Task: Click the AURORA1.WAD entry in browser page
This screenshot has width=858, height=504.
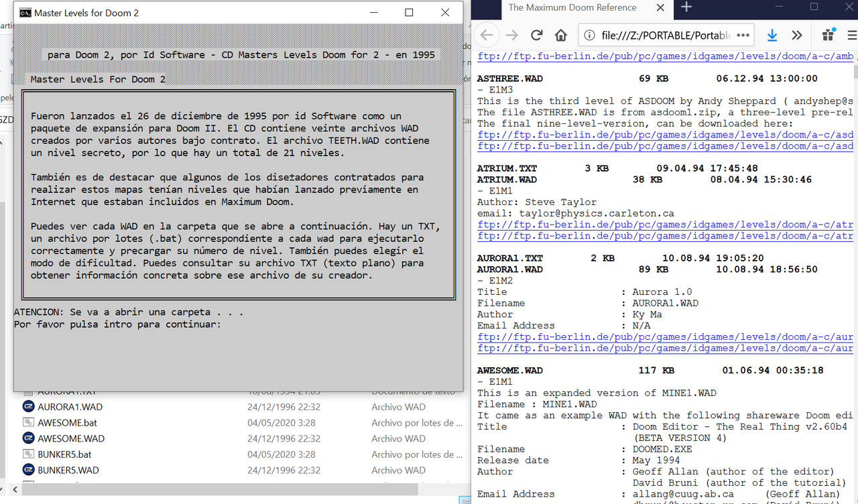Action: tap(510, 269)
